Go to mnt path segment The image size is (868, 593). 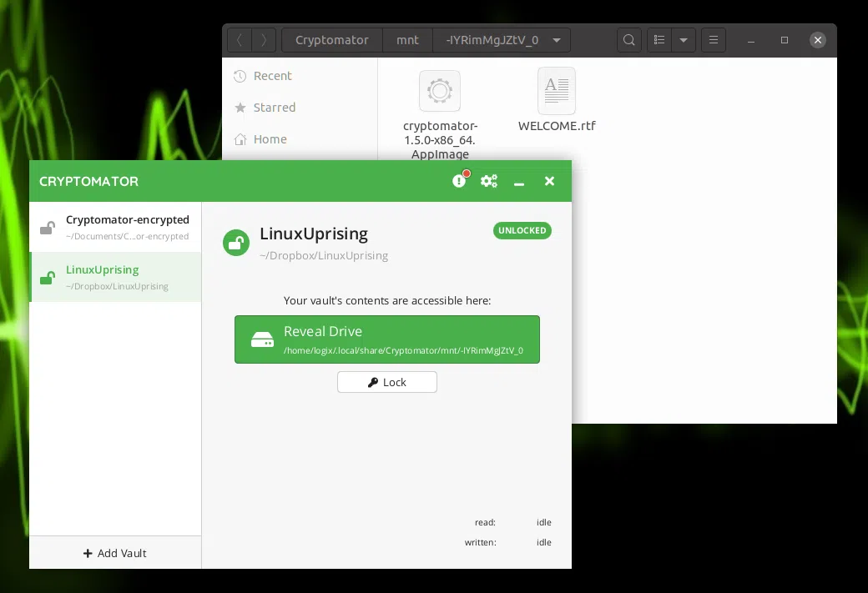coord(407,40)
